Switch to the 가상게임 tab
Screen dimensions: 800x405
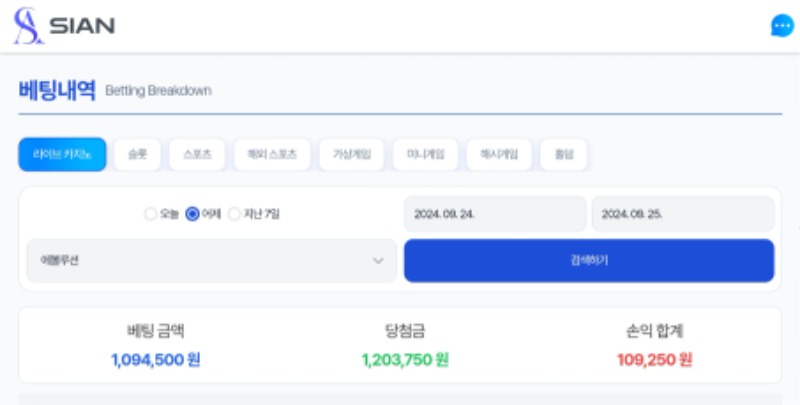point(352,155)
